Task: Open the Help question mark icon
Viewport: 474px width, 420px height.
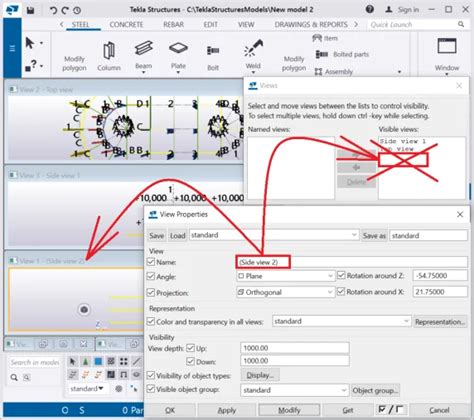Action: [x=370, y=9]
